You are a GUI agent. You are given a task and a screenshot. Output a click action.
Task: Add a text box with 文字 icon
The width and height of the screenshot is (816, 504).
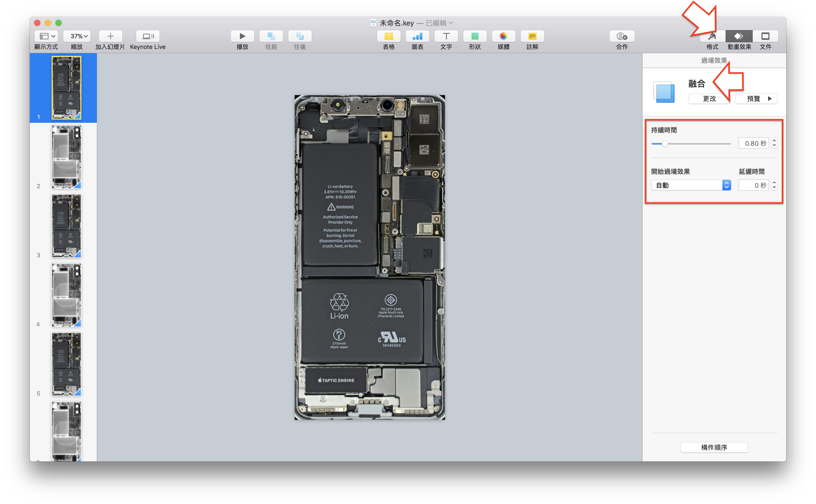pos(446,36)
